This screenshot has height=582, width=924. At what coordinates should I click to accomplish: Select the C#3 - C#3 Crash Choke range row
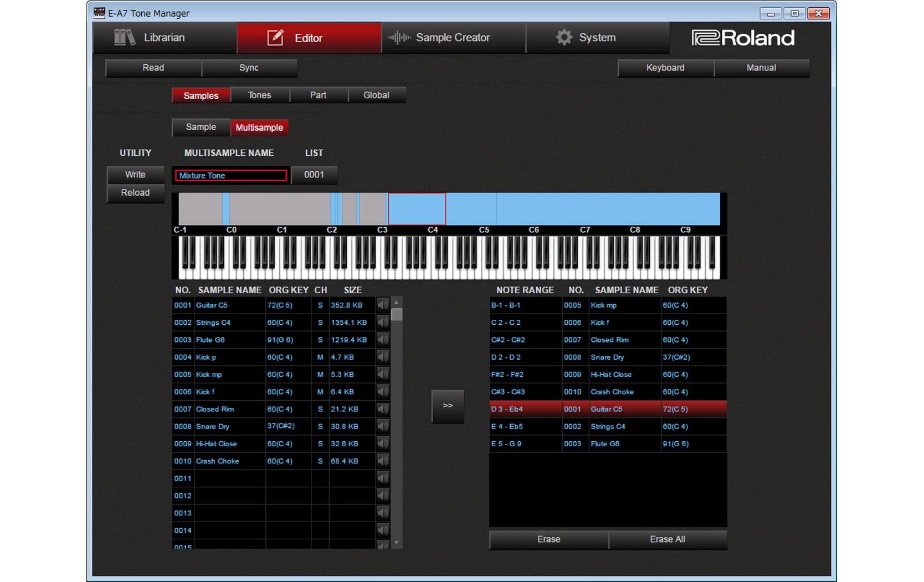[608, 391]
